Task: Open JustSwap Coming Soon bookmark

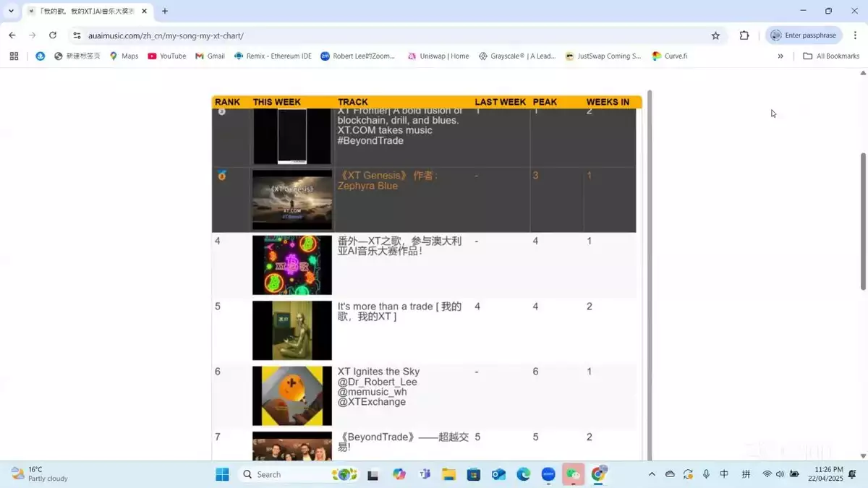Action: (x=603, y=56)
